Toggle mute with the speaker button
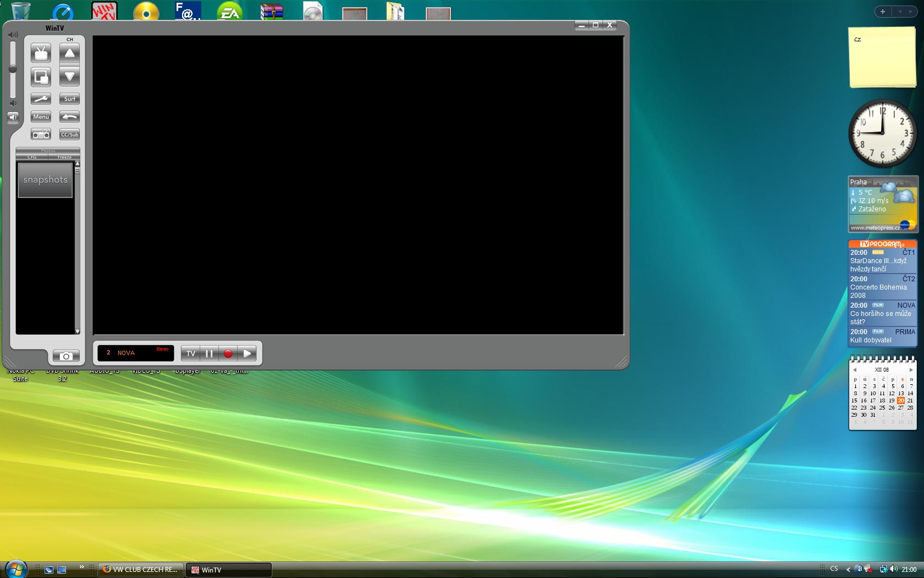 [x=13, y=117]
